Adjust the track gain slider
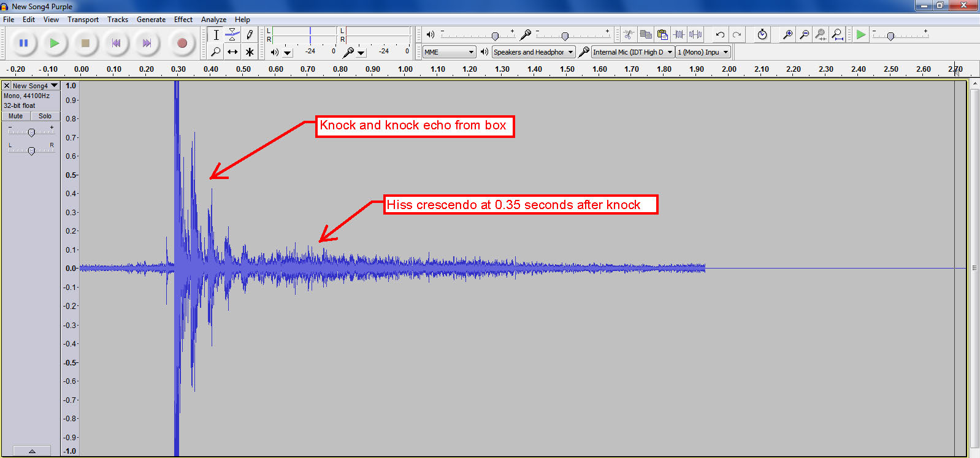Viewport: 980px width, 458px height. coord(31,132)
